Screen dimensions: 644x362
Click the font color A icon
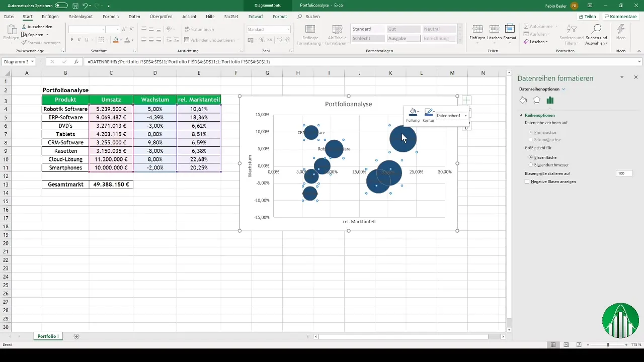coord(127,40)
